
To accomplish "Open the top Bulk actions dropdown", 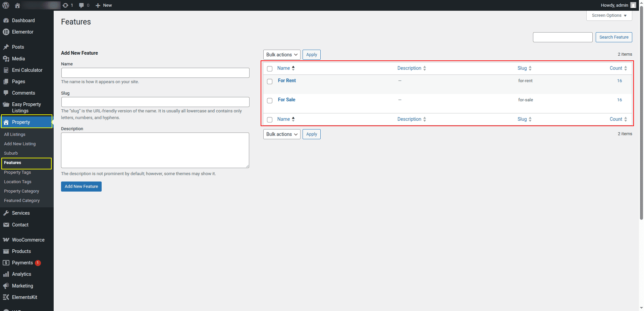I will pyautogui.click(x=282, y=55).
